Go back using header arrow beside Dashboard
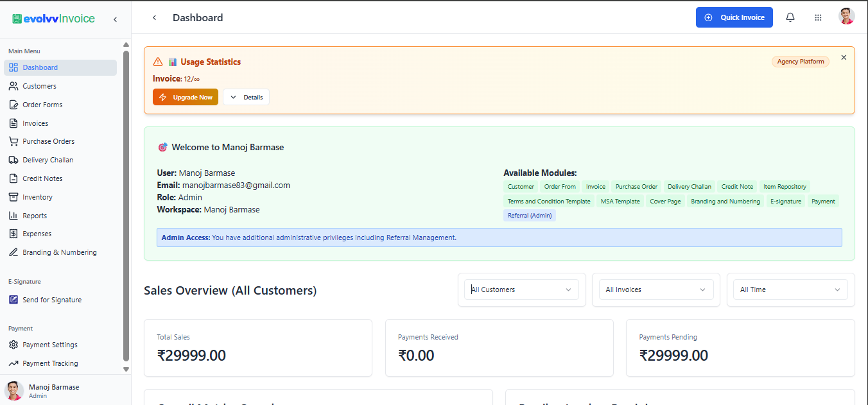This screenshot has width=868, height=405. (154, 17)
